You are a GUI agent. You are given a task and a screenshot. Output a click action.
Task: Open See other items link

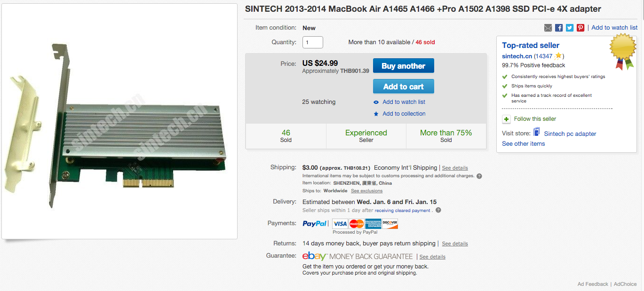pyautogui.click(x=523, y=144)
